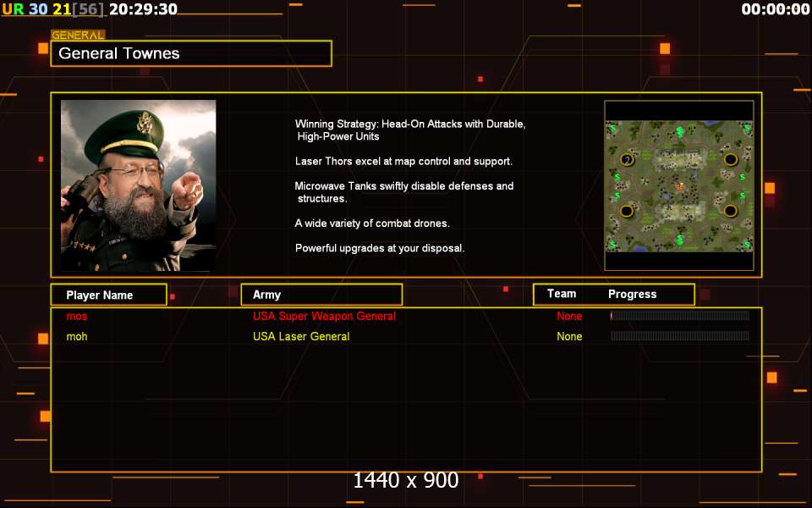Click the Progress column header
Image resolution: width=812 pixels, height=508 pixels.
(633, 295)
